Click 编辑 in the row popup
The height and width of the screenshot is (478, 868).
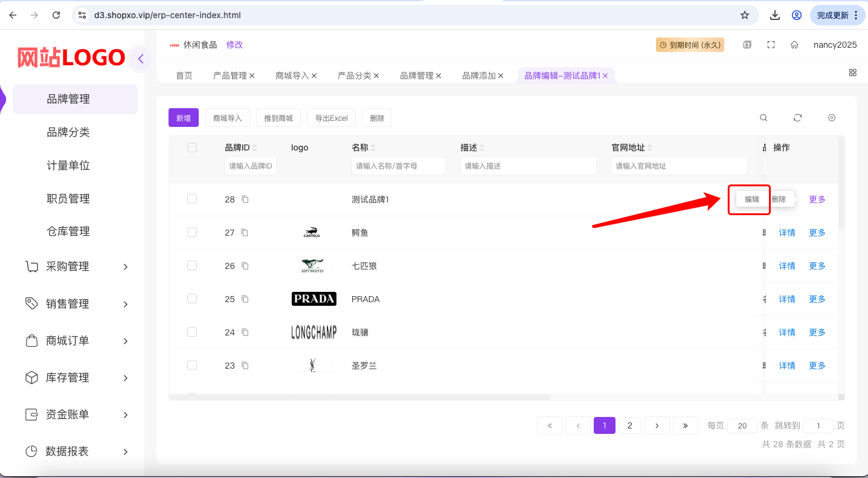pos(752,199)
